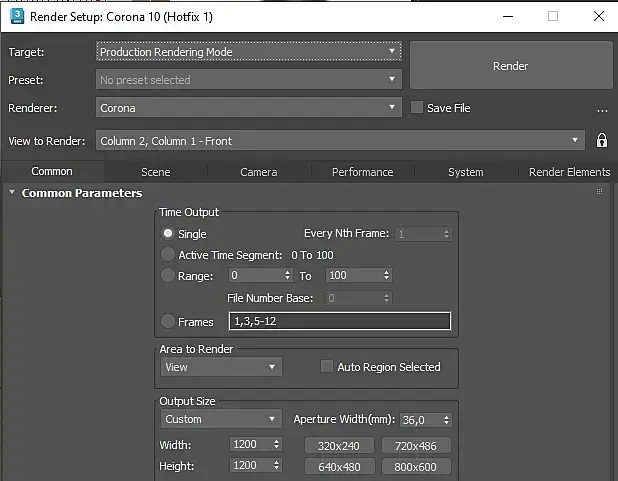Screen dimensions: 618x481
Task: Click the view lock icon
Action: (602, 141)
